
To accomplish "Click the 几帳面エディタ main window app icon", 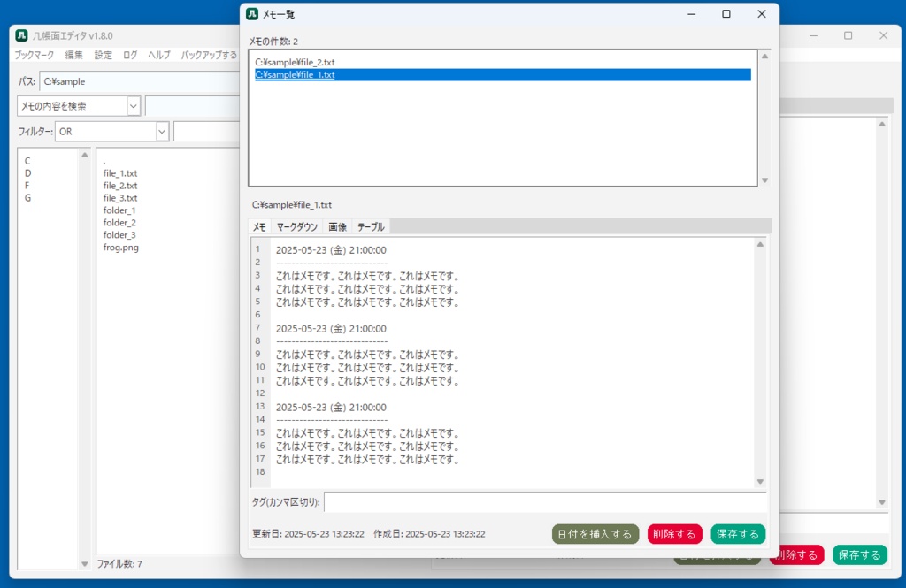I will coord(21,35).
